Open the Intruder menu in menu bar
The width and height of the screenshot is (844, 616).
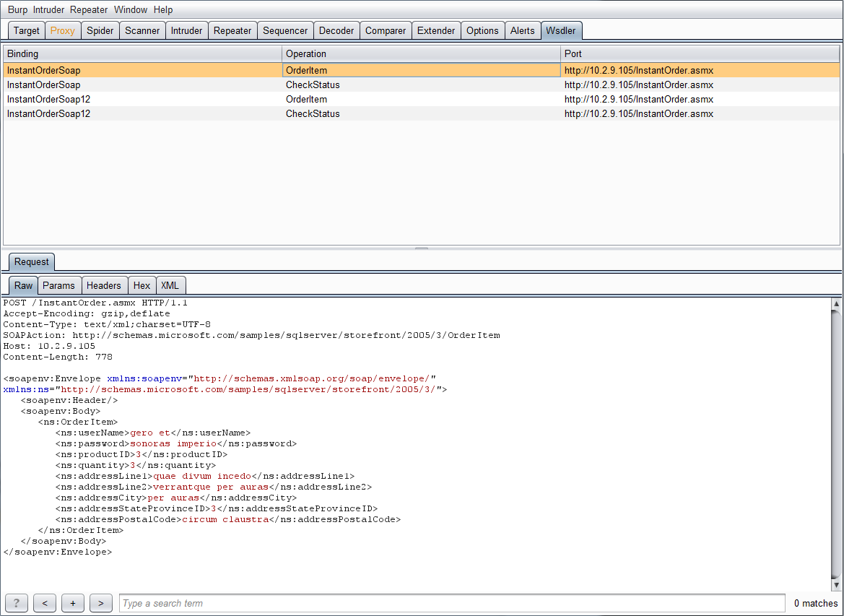point(48,9)
